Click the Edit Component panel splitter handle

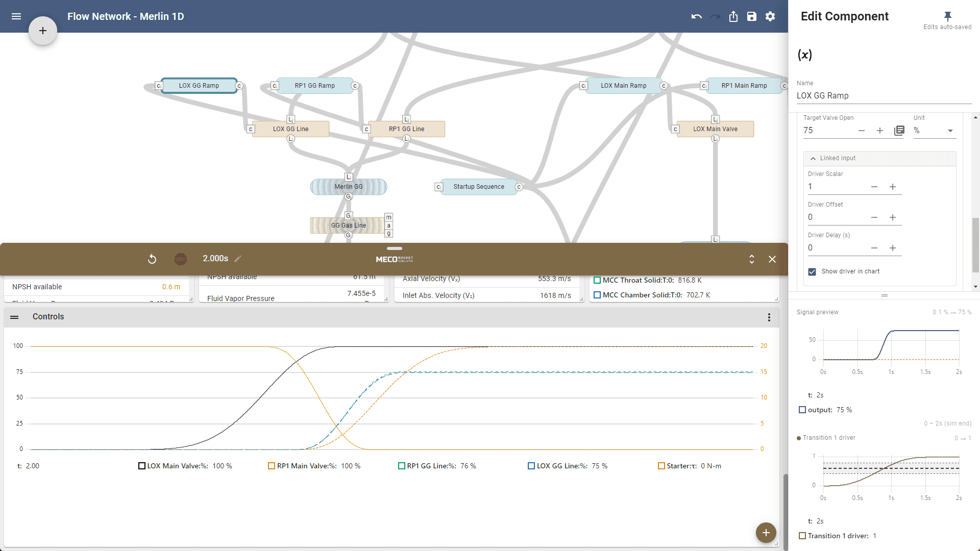[x=885, y=295]
